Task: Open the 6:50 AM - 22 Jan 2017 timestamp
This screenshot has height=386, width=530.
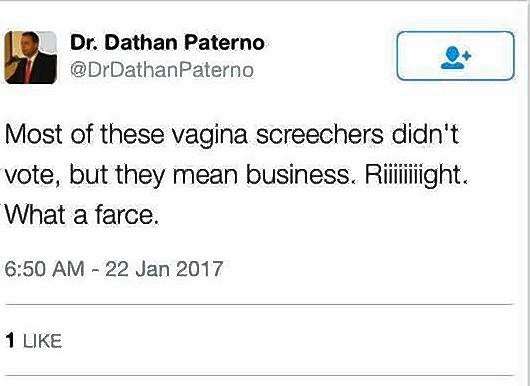Action: 114,269
